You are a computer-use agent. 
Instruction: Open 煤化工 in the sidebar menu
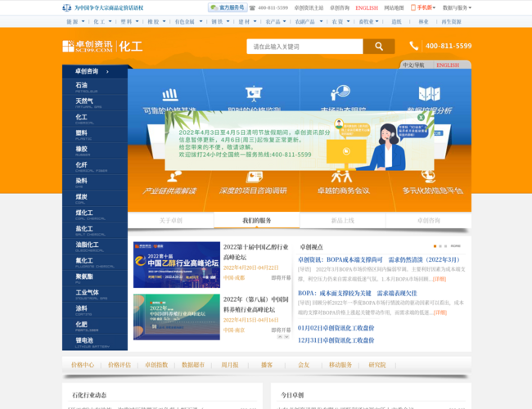[x=95, y=214]
